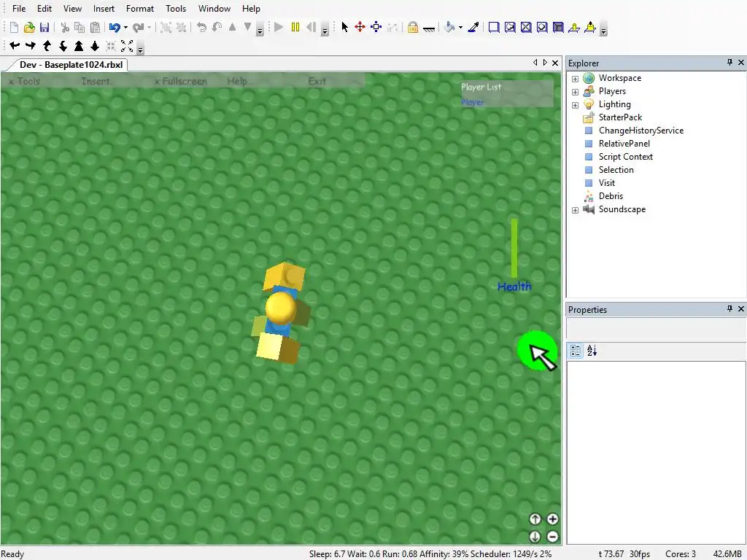Viewport: 747px width, 560px height.
Task: Open the Undo history dropdown arrow
Action: [x=125, y=28]
